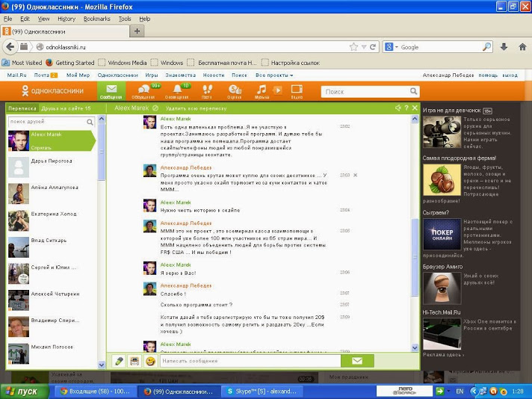Screen dimensions: 532x399
Task: Open the Видео icon in orange bar
Action: click(297, 91)
